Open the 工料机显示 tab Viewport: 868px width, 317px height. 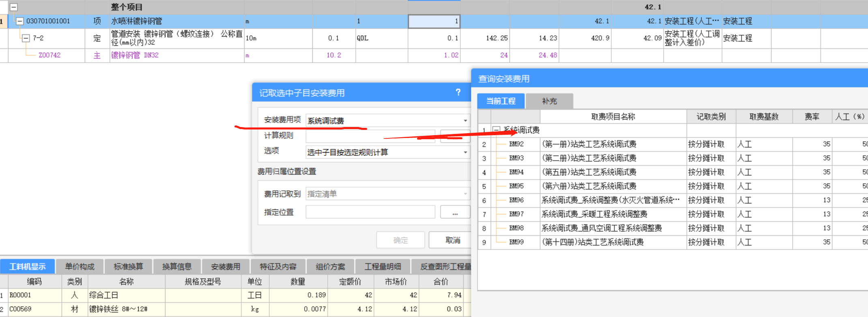[x=27, y=266]
